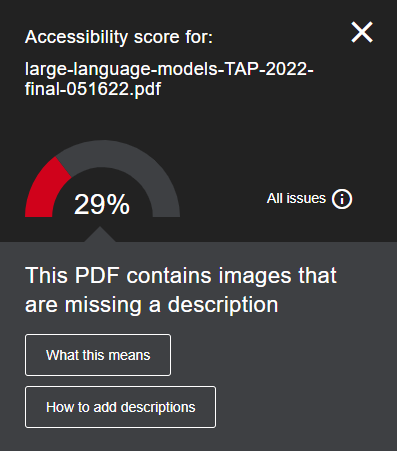Click How to add descriptions button
397x451 pixels.
(120, 407)
